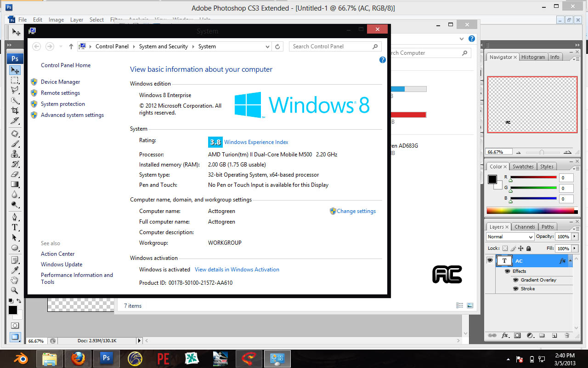This screenshot has width=588, height=368.
Task: Open the Photoshop Image menu
Action: pyautogui.click(x=56, y=20)
